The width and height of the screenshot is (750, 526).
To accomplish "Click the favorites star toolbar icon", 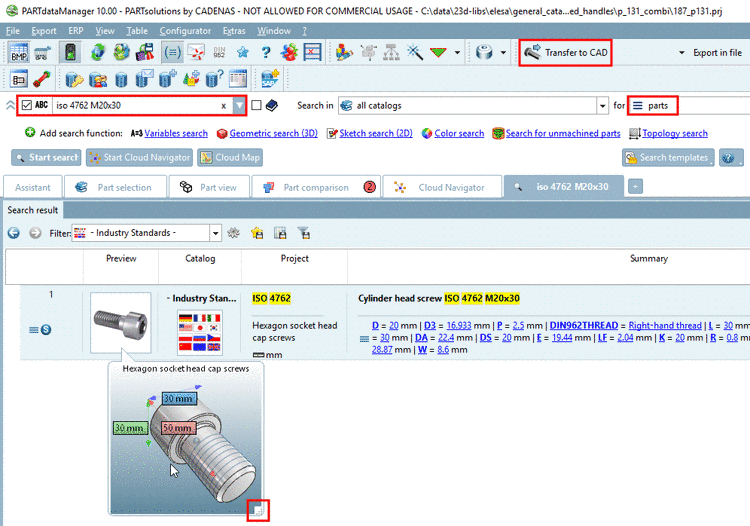I will tap(243, 52).
